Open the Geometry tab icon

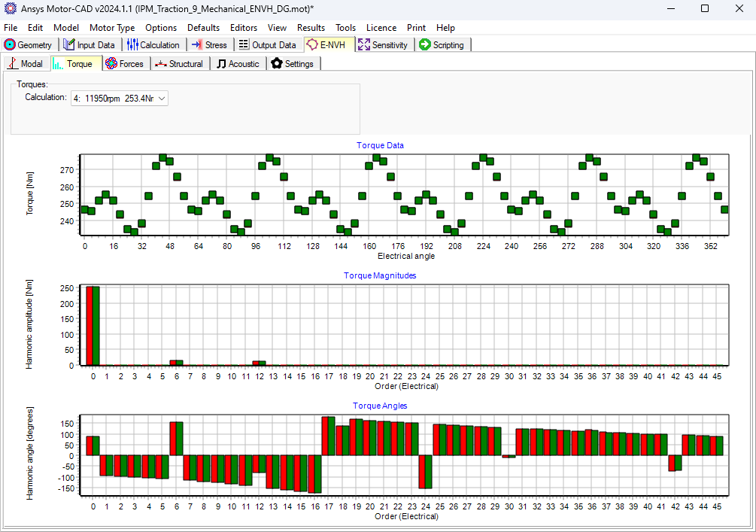11,45
